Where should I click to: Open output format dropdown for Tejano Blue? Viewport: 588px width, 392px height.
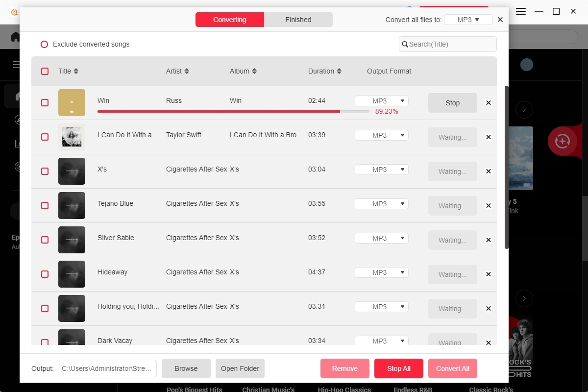pyautogui.click(x=382, y=204)
